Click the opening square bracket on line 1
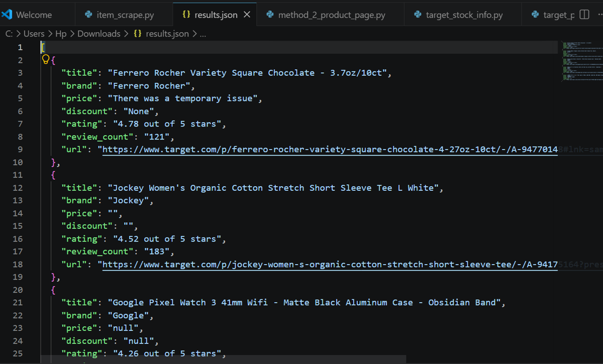603x364 pixels. [44, 47]
